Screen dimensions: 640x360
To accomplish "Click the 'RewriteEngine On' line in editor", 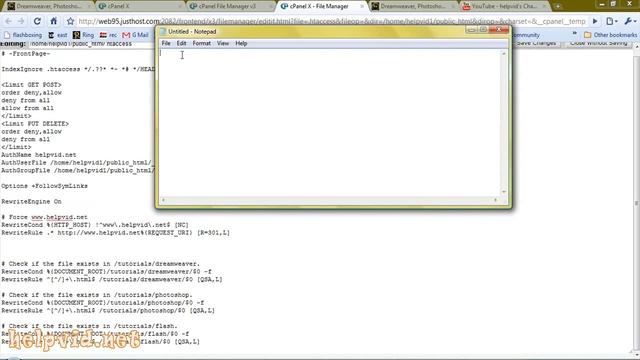I will point(31,202).
